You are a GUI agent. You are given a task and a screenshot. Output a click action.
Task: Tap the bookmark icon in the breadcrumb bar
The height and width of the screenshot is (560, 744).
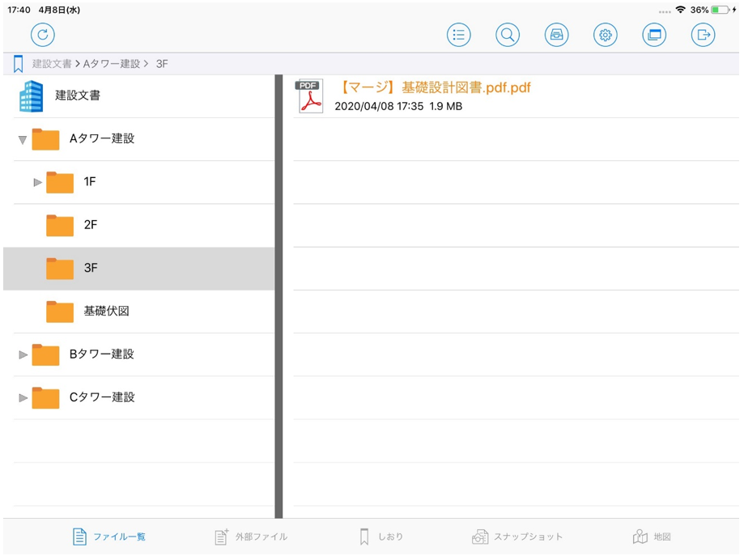pos(18,64)
